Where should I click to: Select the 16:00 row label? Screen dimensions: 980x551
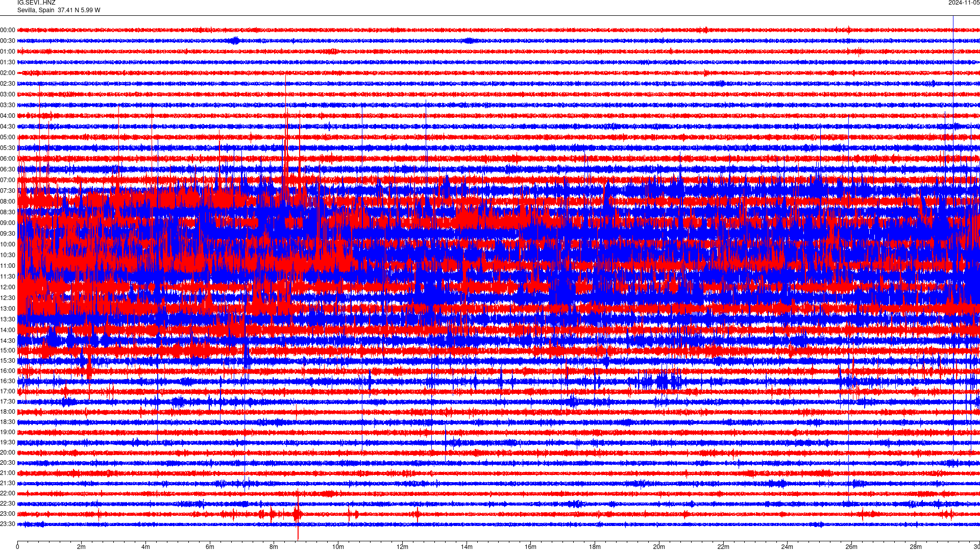point(8,371)
